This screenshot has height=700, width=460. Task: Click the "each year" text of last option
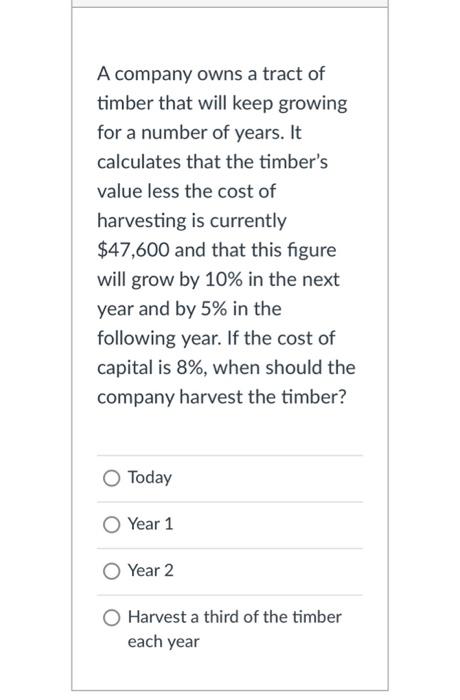(163, 642)
